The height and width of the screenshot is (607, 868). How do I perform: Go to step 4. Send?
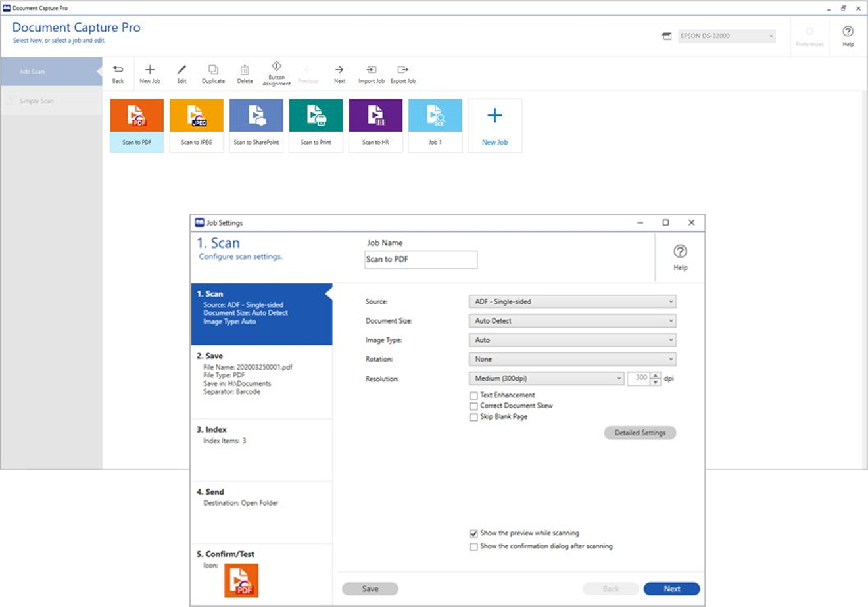[261, 512]
